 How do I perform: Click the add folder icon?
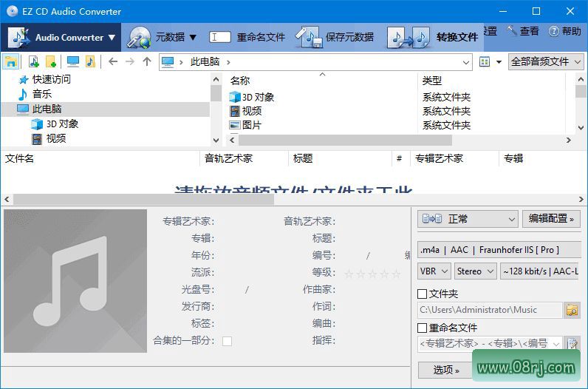(x=51, y=61)
